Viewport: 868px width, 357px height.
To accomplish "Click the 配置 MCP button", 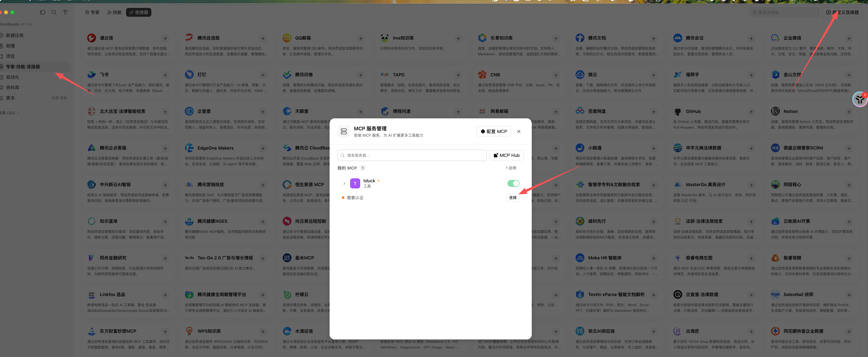I will click(494, 131).
